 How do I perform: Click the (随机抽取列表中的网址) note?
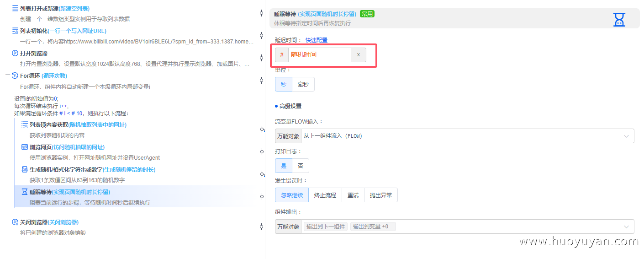[x=97, y=124]
